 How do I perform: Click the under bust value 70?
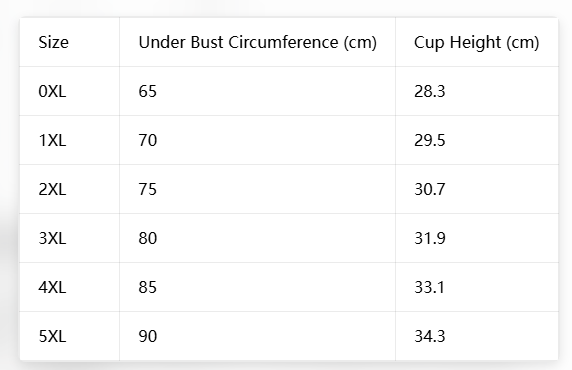tap(147, 140)
